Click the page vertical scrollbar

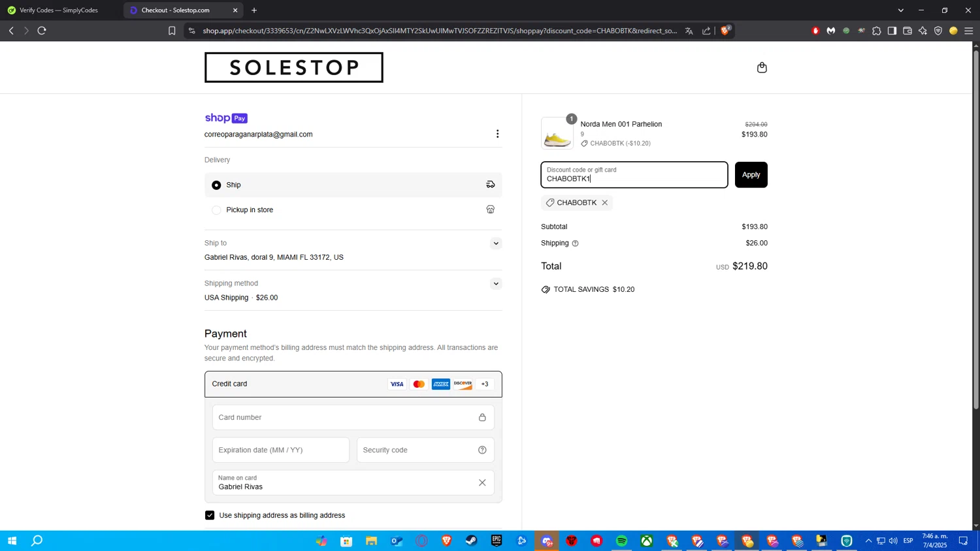tap(976, 228)
